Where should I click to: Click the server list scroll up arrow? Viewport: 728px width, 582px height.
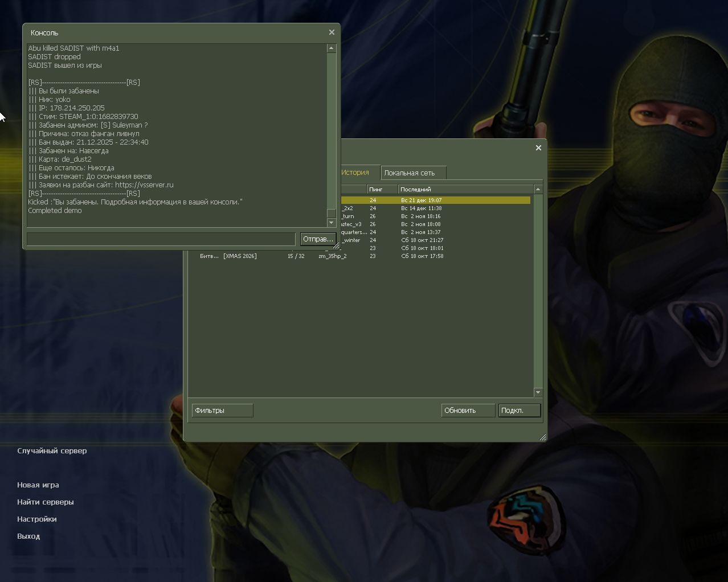pos(538,189)
